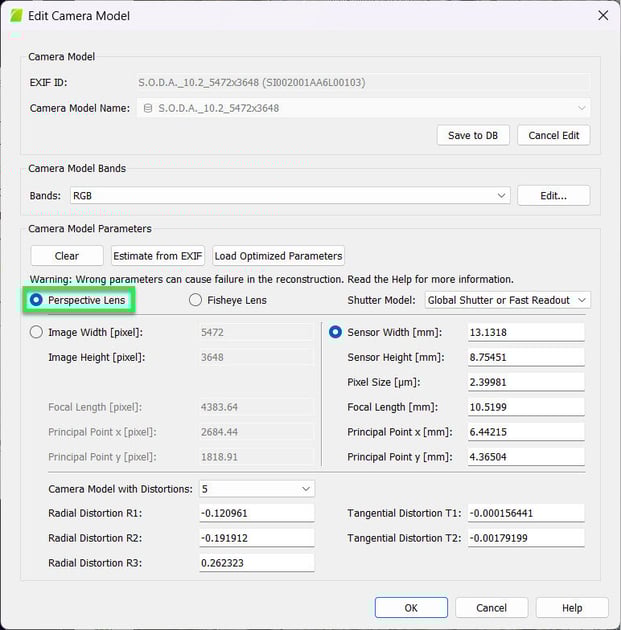Click Estimate from EXIF button
Viewport: 621px width, 630px height.
pos(158,256)
